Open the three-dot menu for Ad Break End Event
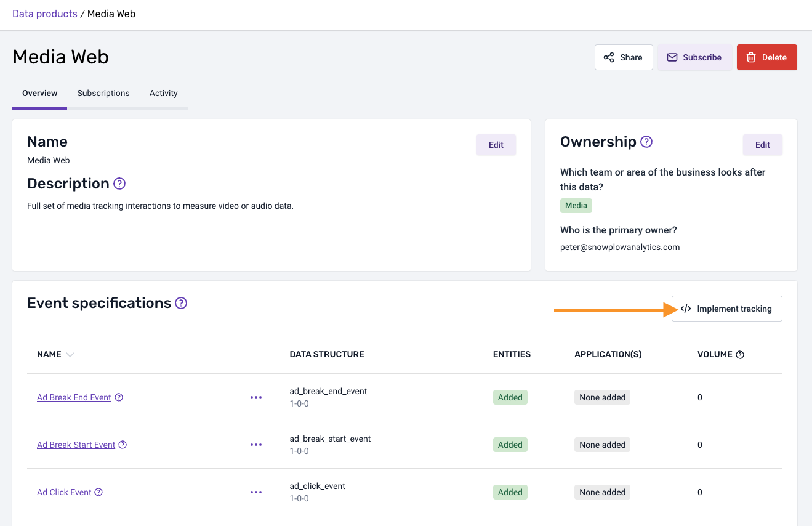The image size is (812, 526). point(256,397)
